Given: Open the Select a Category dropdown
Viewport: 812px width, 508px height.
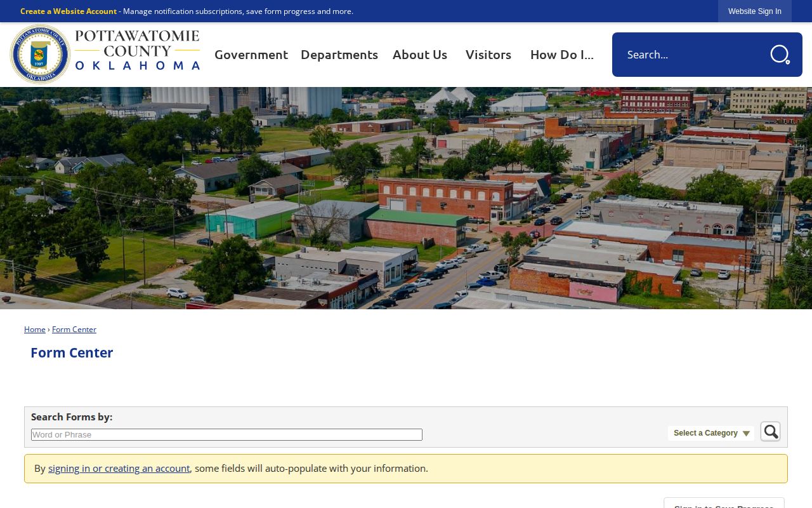Looking at the screenshot, I should tap(711, 433).
